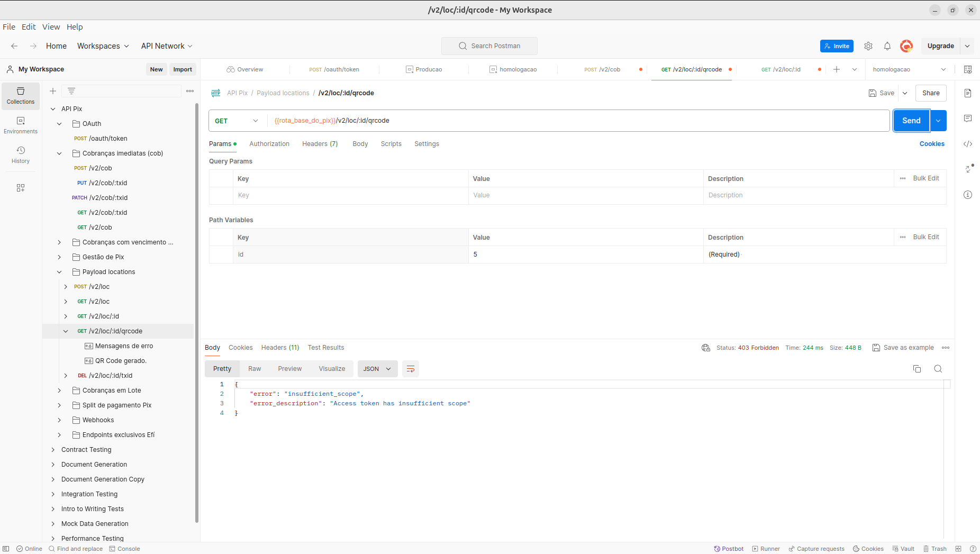Collapse the Payload locations folder
The height and width of the screenshot is (554, 980).
point(59,272)
